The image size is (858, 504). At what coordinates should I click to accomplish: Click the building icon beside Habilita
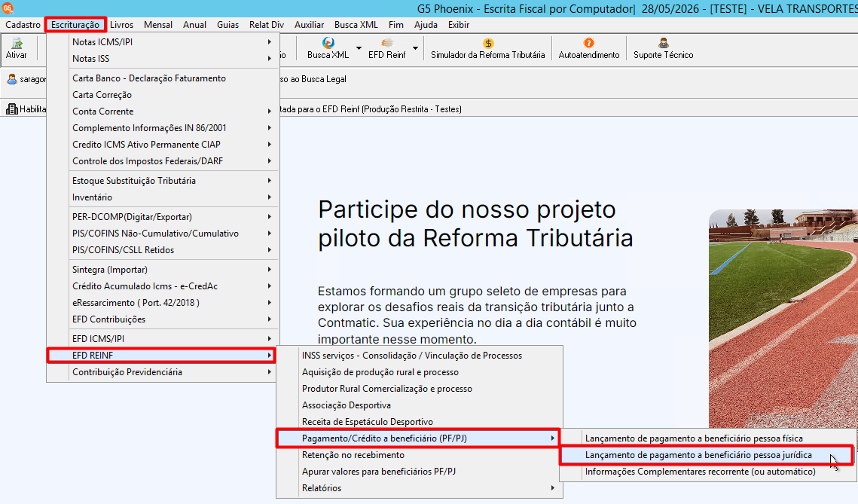coord(11,109)
